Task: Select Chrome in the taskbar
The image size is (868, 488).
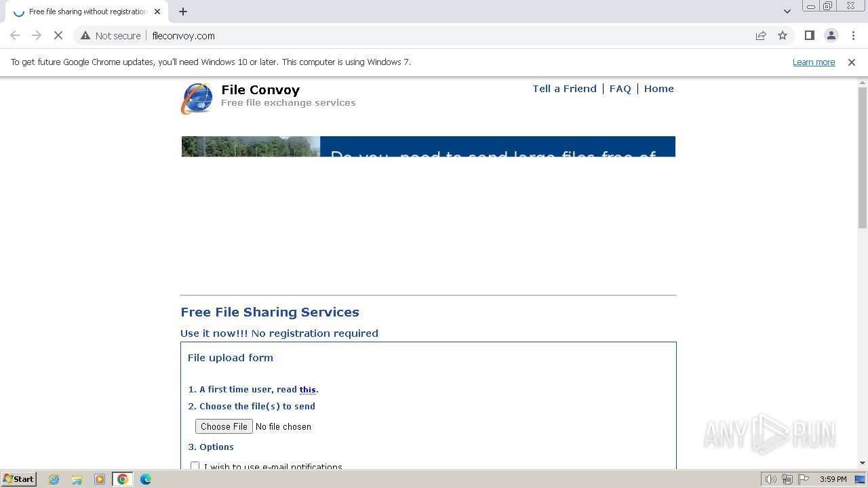Action: (123, 479)
